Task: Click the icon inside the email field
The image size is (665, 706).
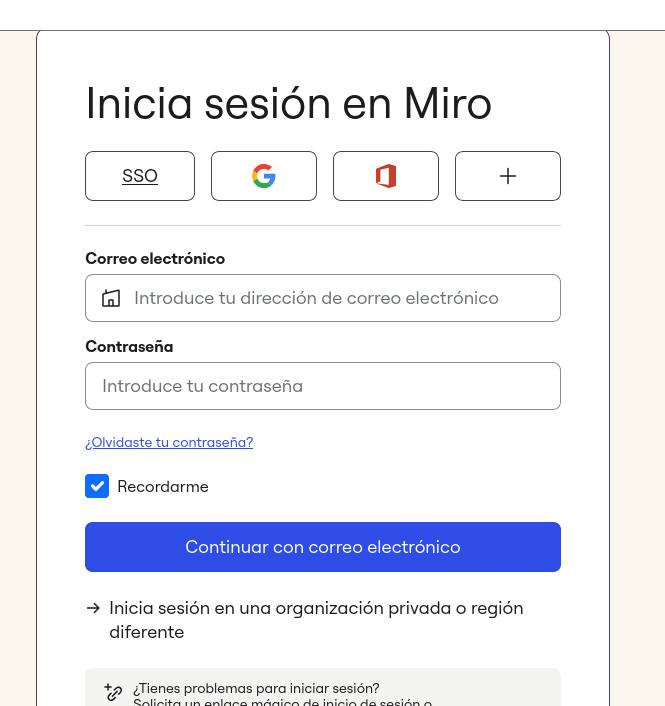Action: (x=111, y=298)
